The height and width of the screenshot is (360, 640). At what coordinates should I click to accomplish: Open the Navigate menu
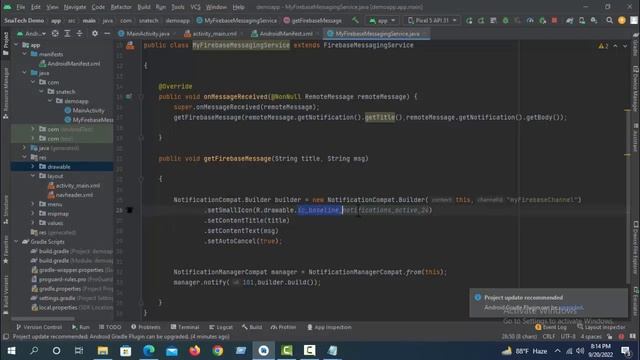(75, 7)
